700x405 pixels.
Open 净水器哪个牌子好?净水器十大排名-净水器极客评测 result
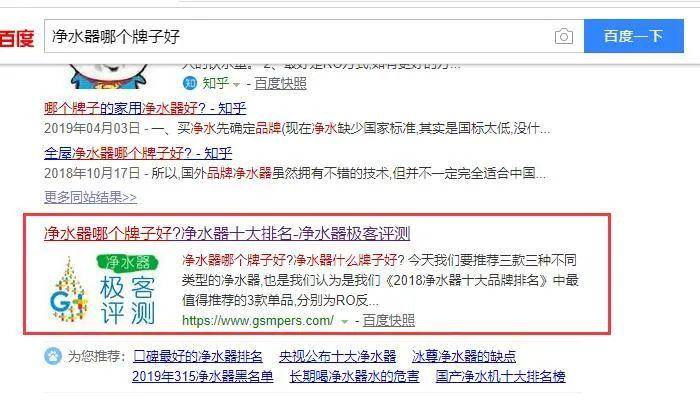[227, 233]
